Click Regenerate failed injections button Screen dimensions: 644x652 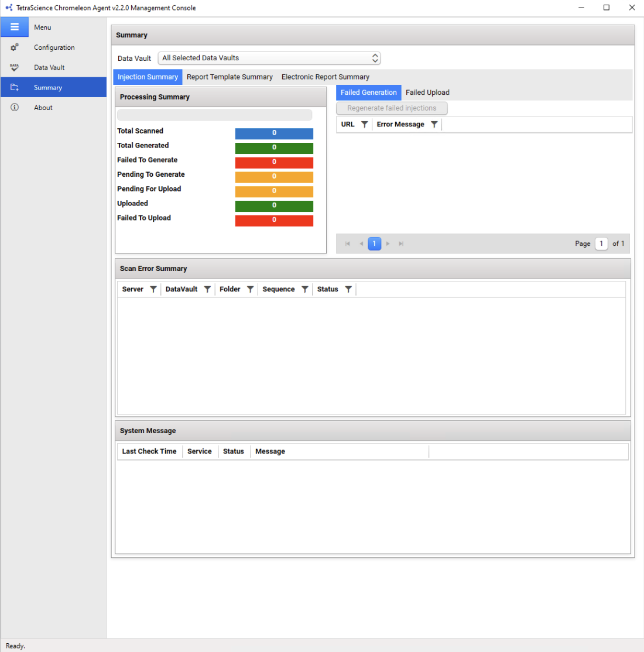pyautogui.click(x=392, y=108)
